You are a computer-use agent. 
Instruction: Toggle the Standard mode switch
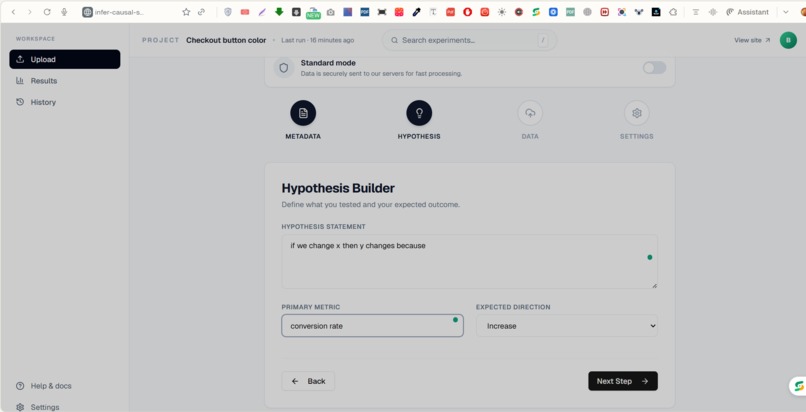(654, 68)
